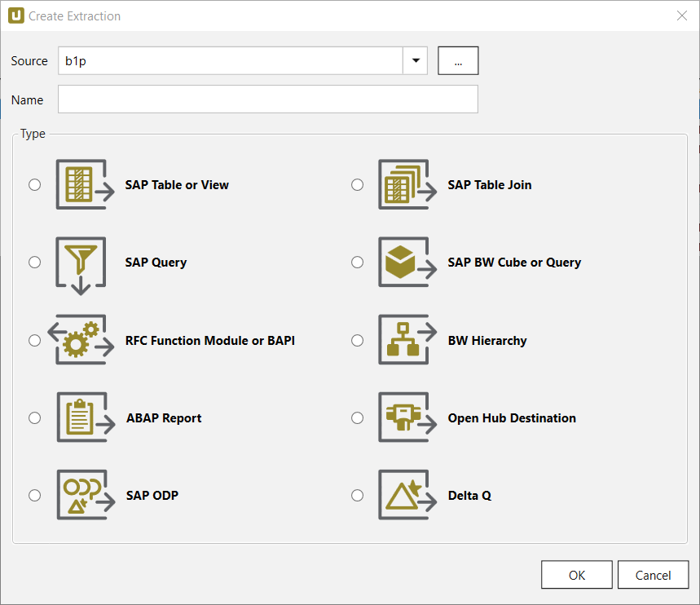
Task: Open the Source dropdown arrow
Action: (415, 60)
